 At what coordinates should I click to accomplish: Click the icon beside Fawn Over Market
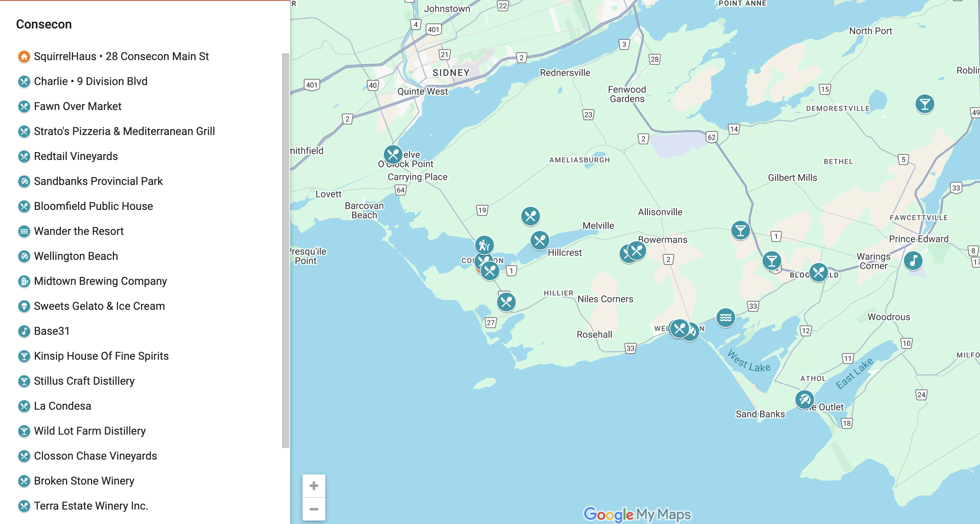click(x=24, y=107)
